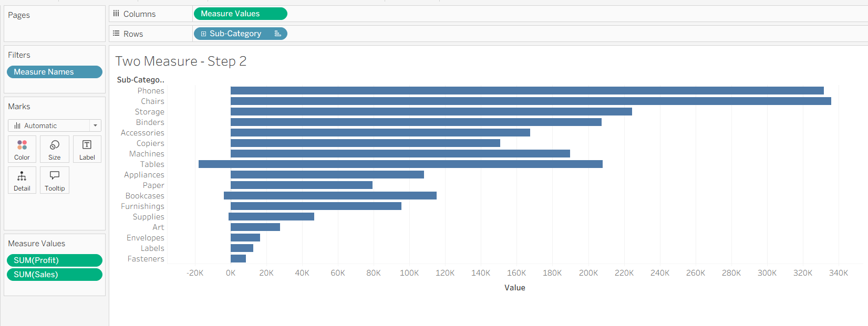Click the Tables row label
This screenshot has width=868, height=326.
(x=152, y=164)
